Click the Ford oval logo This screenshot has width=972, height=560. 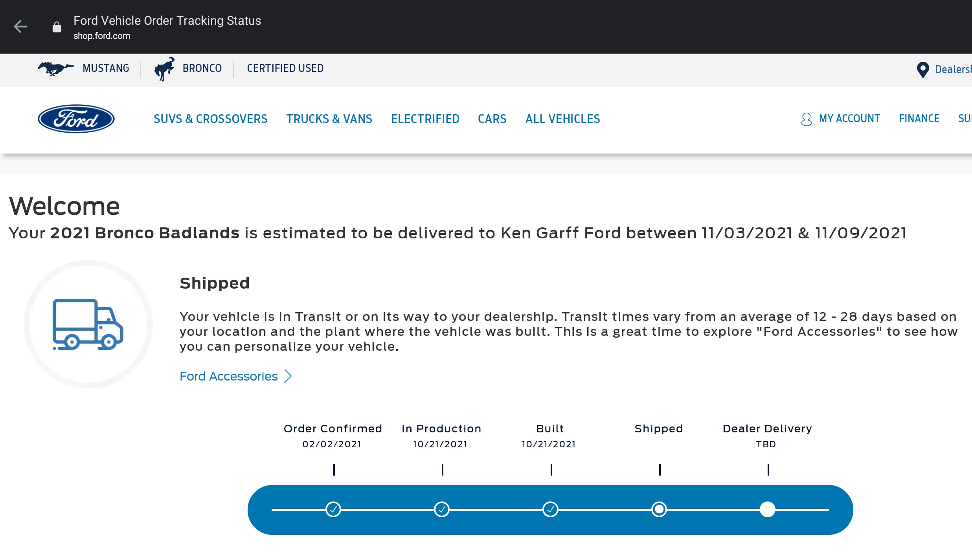(x=76, y=119)
